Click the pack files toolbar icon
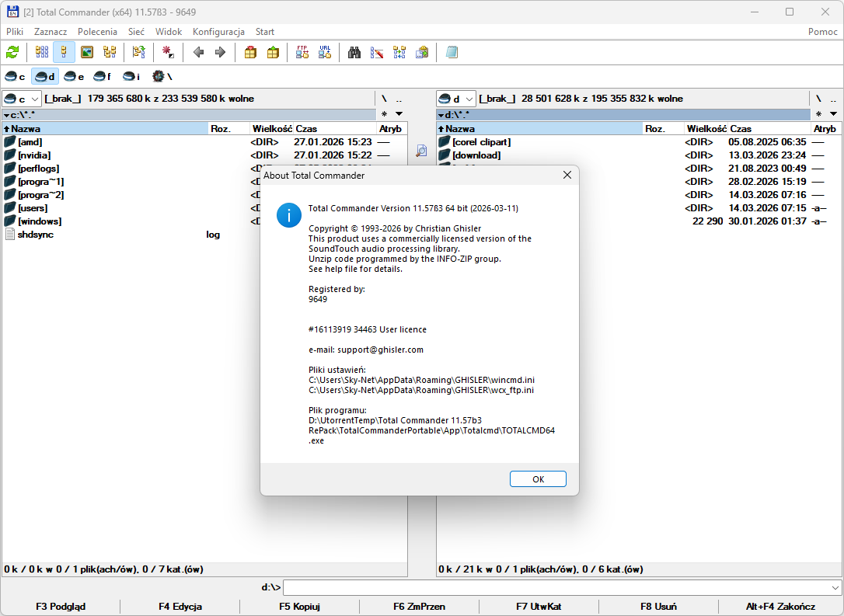 [x=250, y=52]
